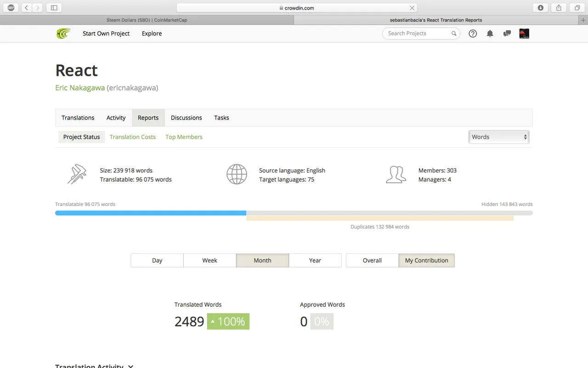588x368 pixels.
Task: Click the gray 0% badge
Action: (x=322, y=322)
